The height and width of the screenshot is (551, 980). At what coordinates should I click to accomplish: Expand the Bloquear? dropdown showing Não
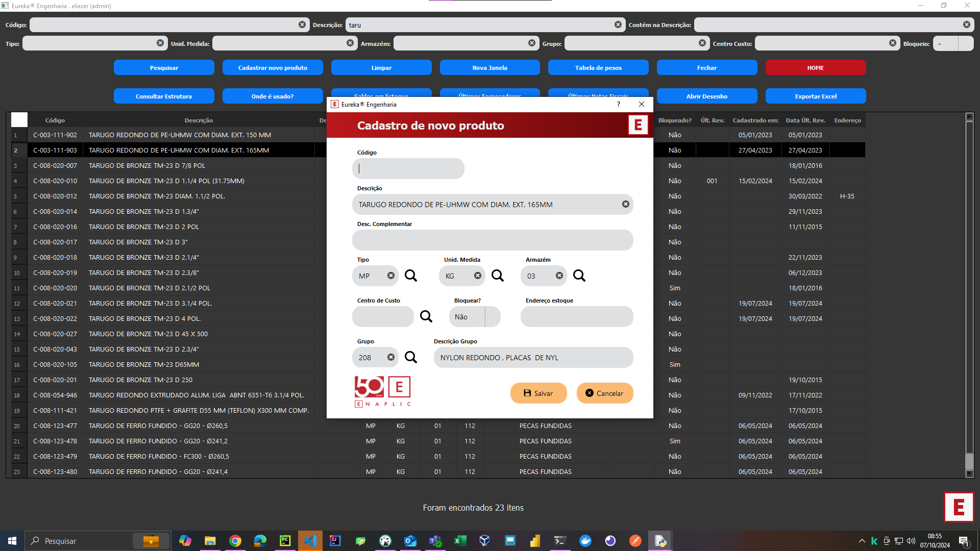tap(493, 317)
